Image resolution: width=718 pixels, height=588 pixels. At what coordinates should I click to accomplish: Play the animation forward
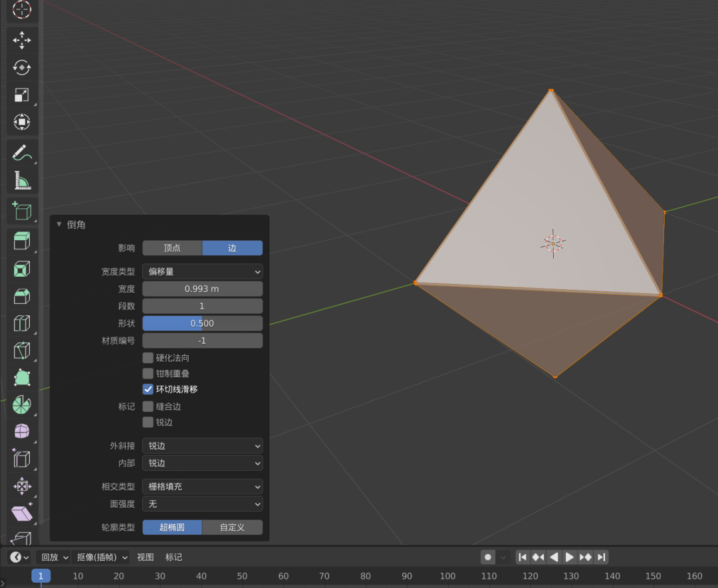(x=570, y=557)
